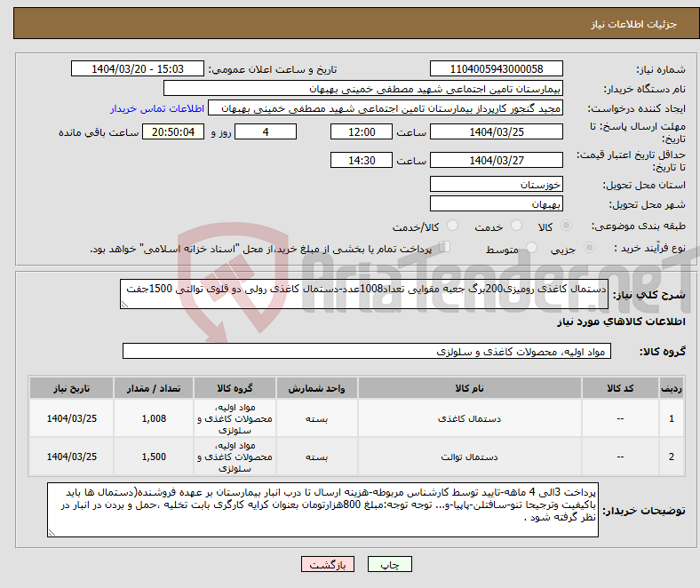700x588 pixels.
Task: Click the نام کالا column header
Action: 470,388
